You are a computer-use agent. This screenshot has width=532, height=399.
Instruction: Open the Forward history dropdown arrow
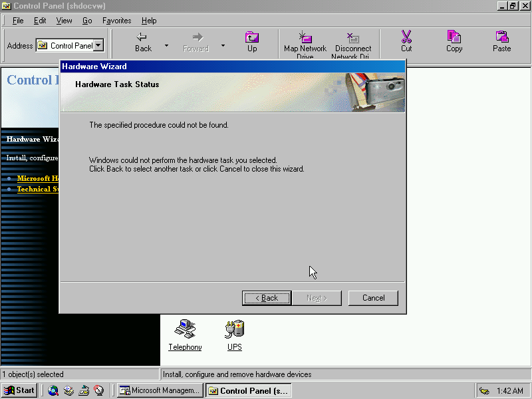tap(223, 46)
